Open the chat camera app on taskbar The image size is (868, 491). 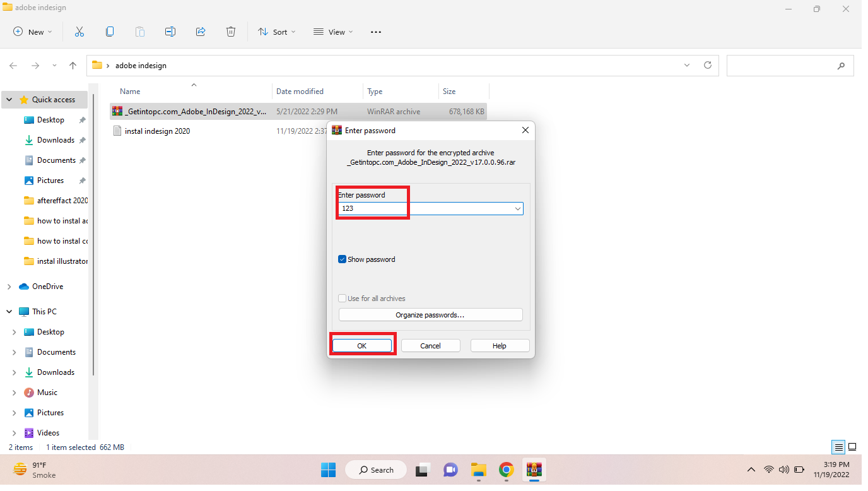click(450, 470)
